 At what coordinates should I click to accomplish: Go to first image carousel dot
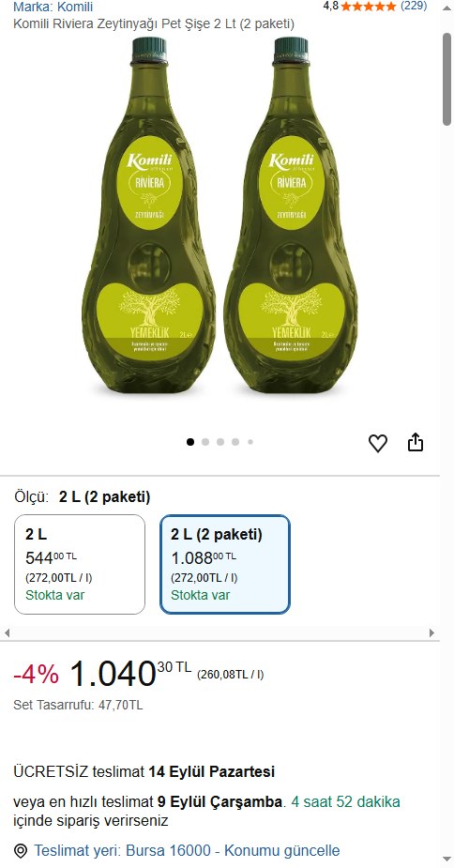[x=190, y=442]
